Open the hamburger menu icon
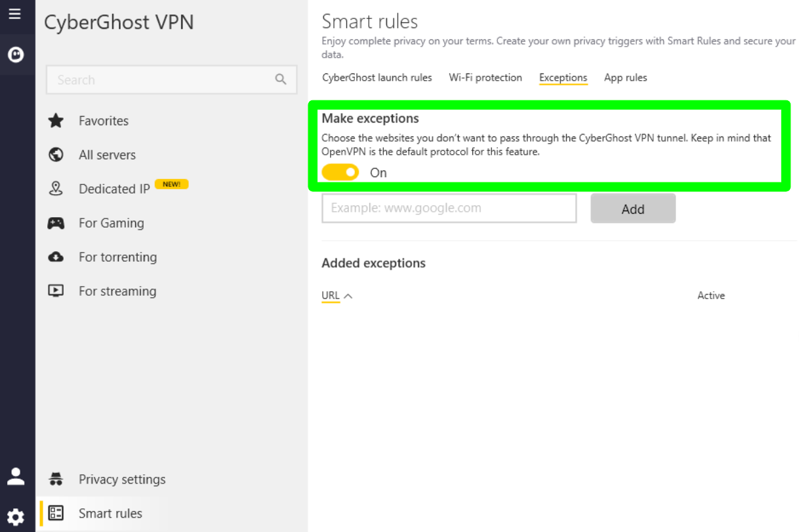The width and height of the screenshot is (801, 532). click(x=14, y=14)
